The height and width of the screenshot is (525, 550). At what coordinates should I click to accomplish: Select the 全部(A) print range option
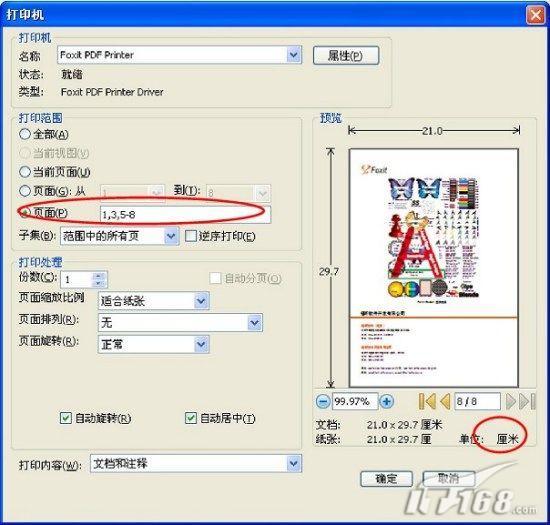pyautogui.click(x=25, y=134)
